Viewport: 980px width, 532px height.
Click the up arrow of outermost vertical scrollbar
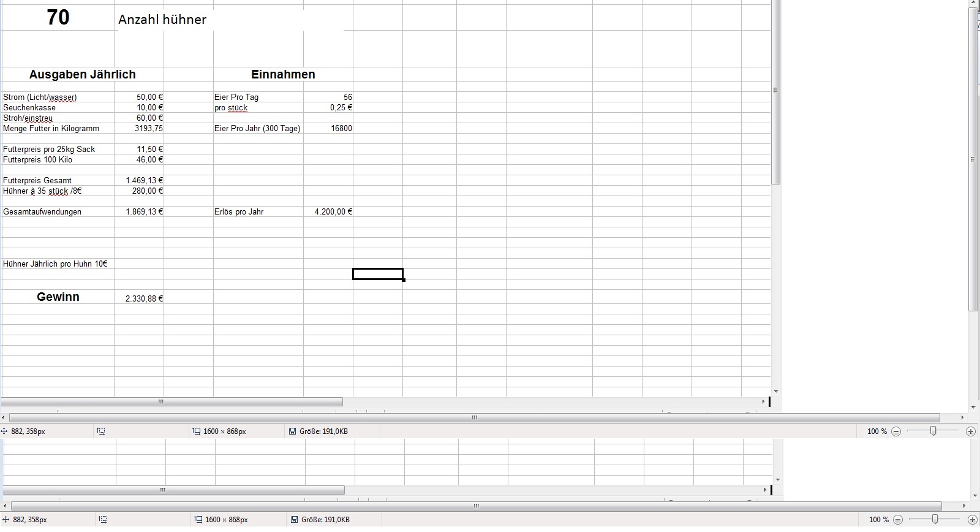[x=973, y=4]
